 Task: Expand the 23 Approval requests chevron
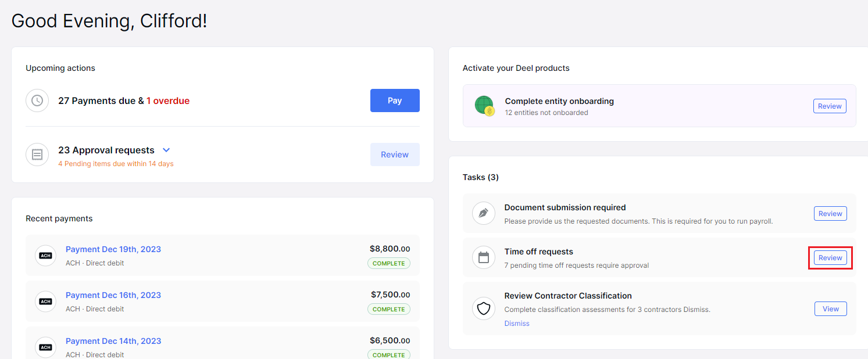[166, 150]
